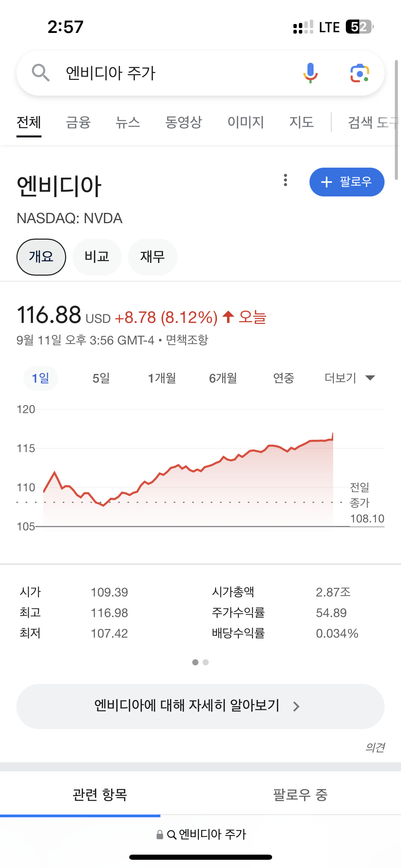Tap second pagination dot under stats
401x868 pixels.
tap(206, 662)
